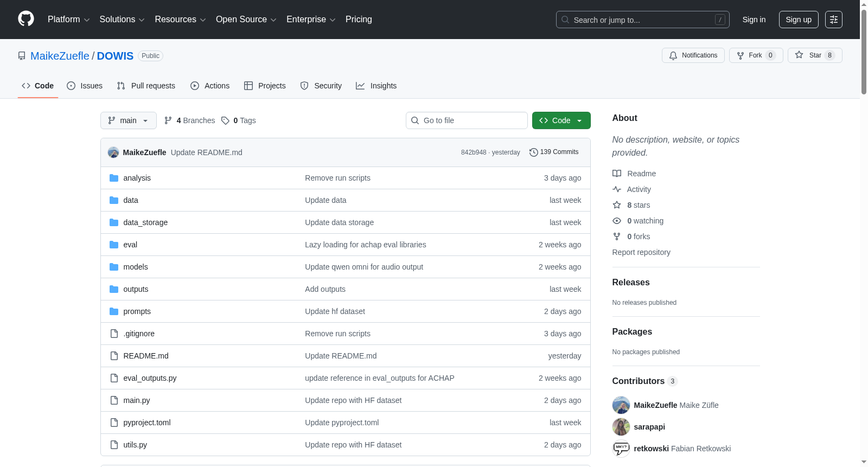
Task: Click the models folder icon
Action: pos(114,267)
